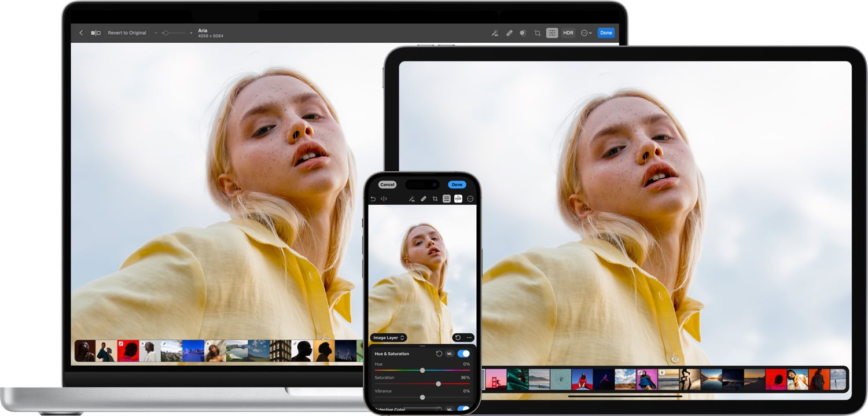
Task: Click Revert to Original on Mac
Action: (127, 33)
